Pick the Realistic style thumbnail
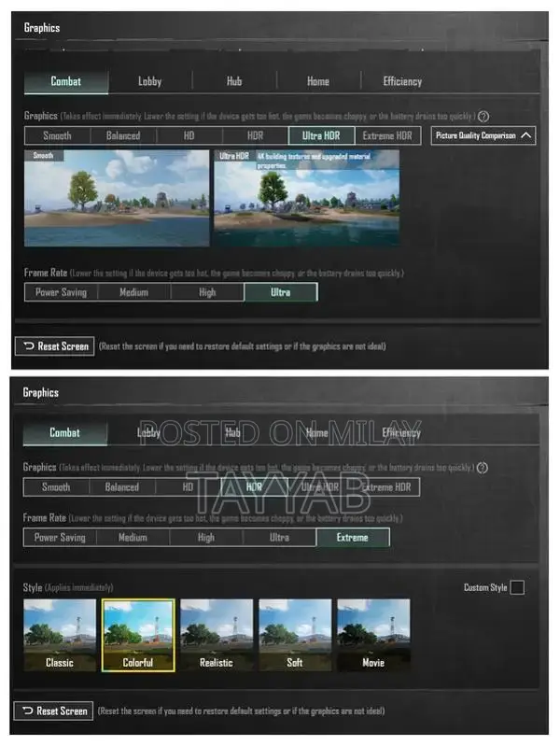 217,635
